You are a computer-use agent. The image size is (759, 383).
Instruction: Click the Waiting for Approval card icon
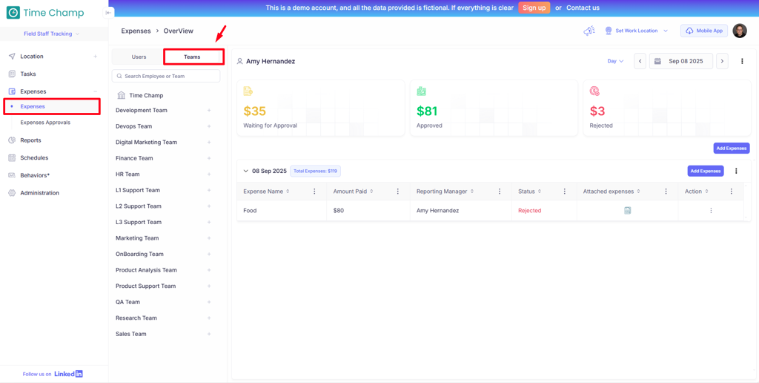point(248,91)
